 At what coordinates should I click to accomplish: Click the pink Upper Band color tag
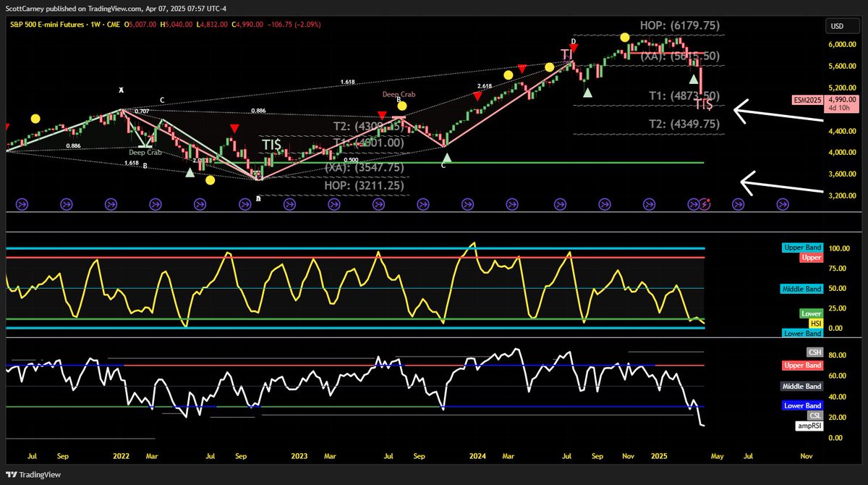pyautogui.click(x=803, y=365)
